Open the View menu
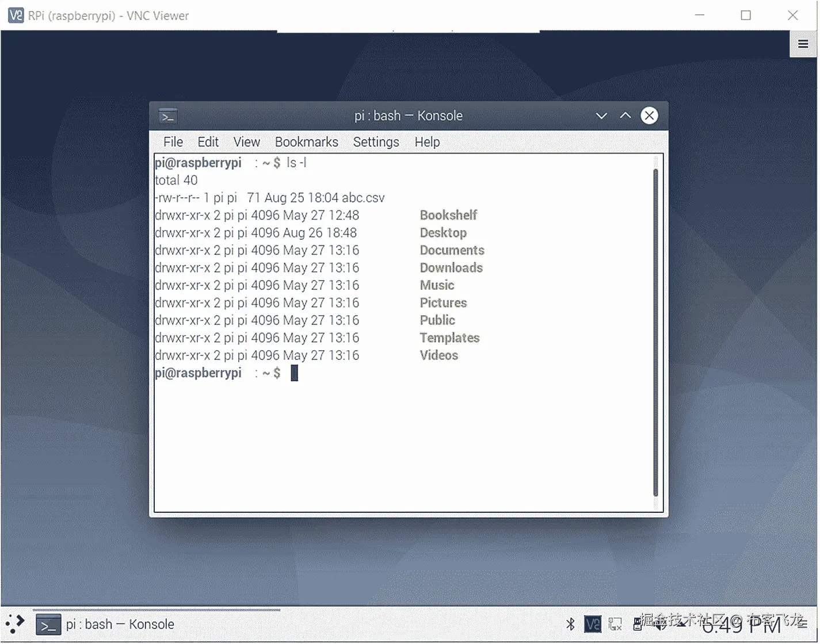 247,142
